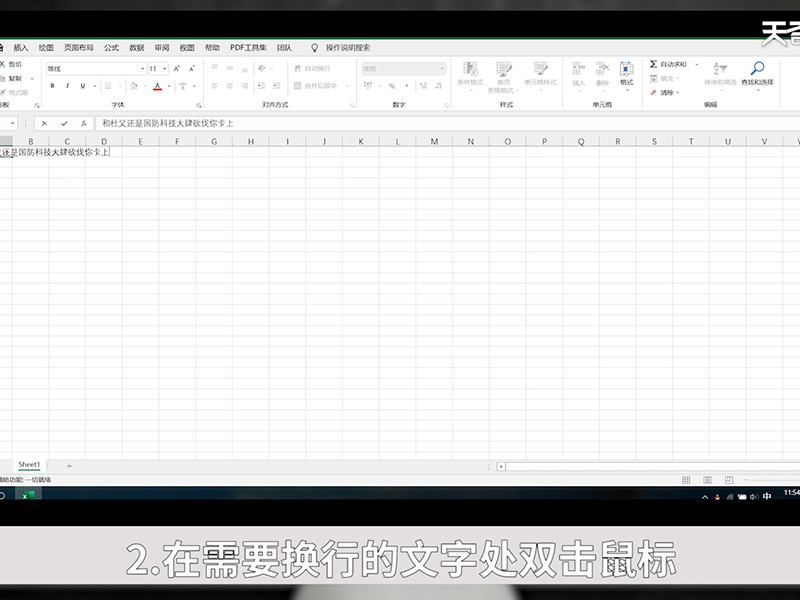
Task: Click the text orientation icon
Action: tap(262, 68)
